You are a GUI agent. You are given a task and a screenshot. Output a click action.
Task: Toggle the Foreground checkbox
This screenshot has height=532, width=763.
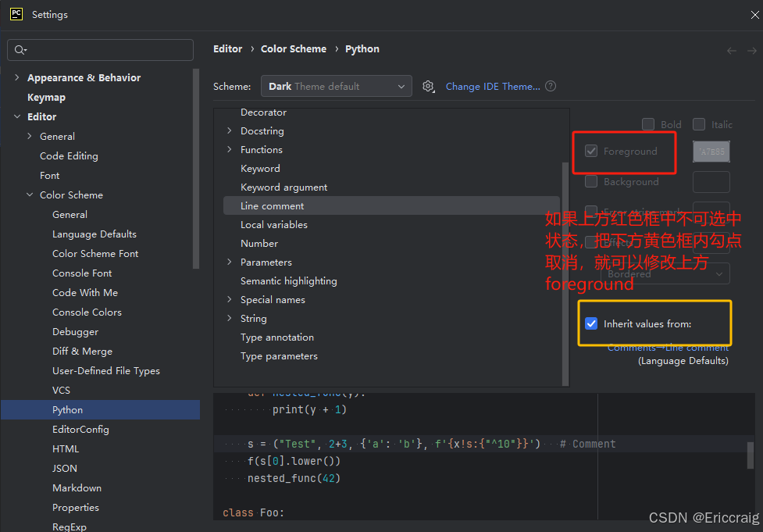[x=591, y=151]
